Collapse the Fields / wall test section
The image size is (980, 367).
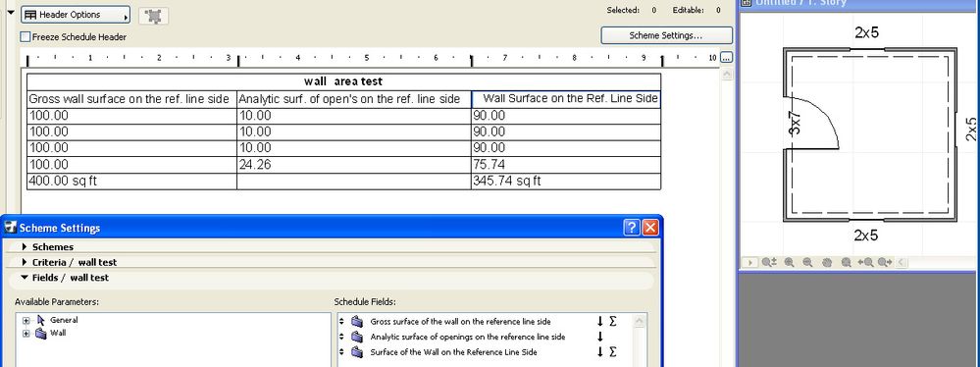25,278
